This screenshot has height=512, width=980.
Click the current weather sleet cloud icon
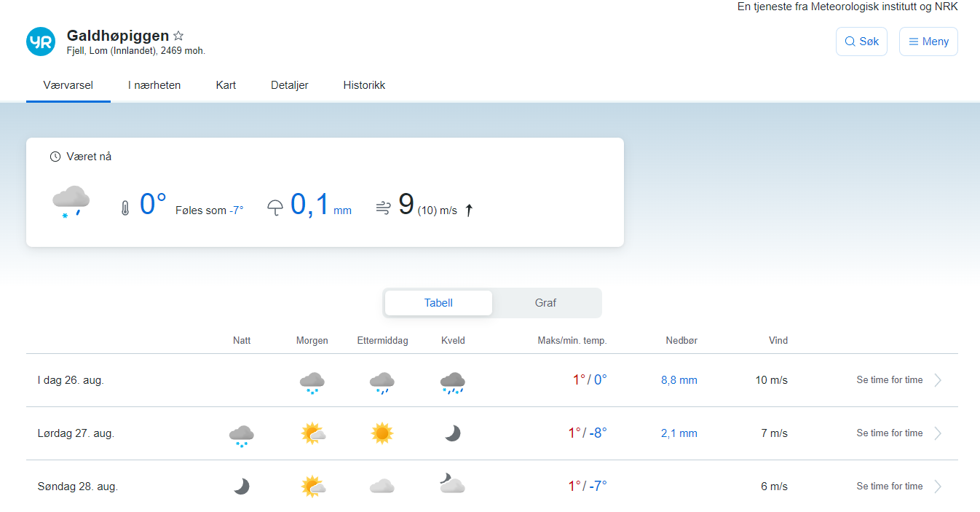pyautogui.click(x=71, y=201)
